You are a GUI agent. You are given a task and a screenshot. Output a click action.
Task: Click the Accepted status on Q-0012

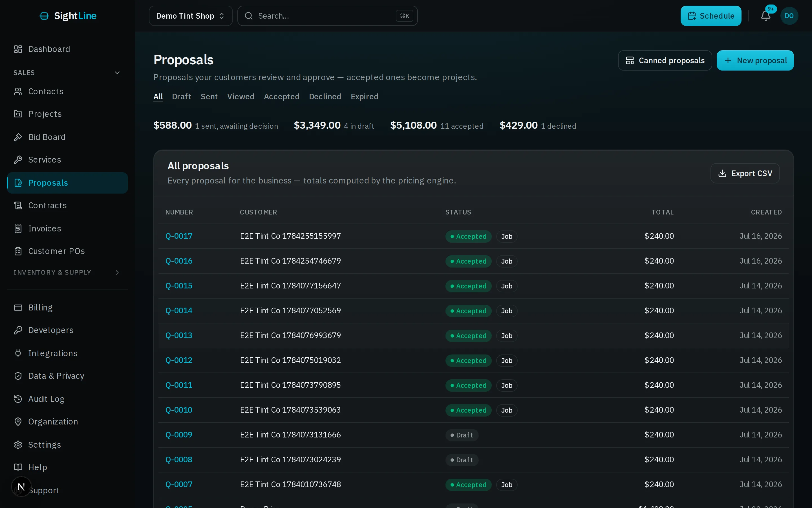click(468, 360)
